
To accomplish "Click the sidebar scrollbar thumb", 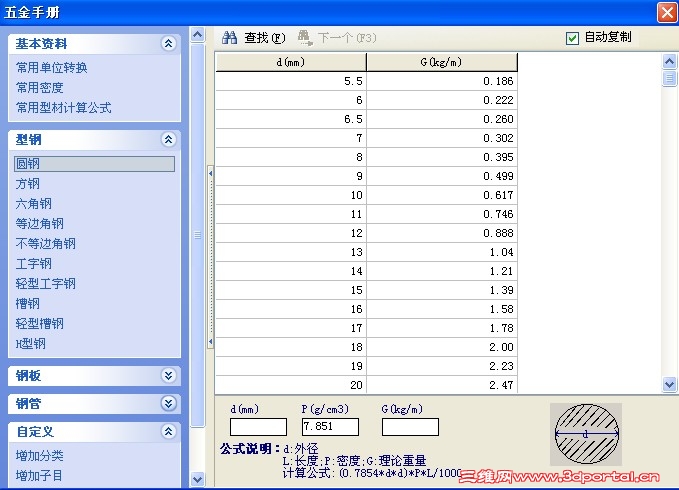I will point(197,235).
